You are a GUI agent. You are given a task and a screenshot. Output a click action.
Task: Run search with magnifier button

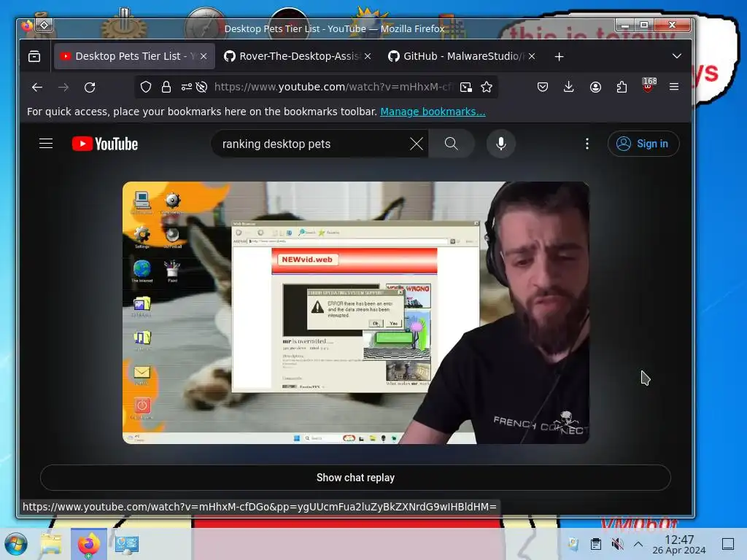pyautogui.click(x=451, y=144)
